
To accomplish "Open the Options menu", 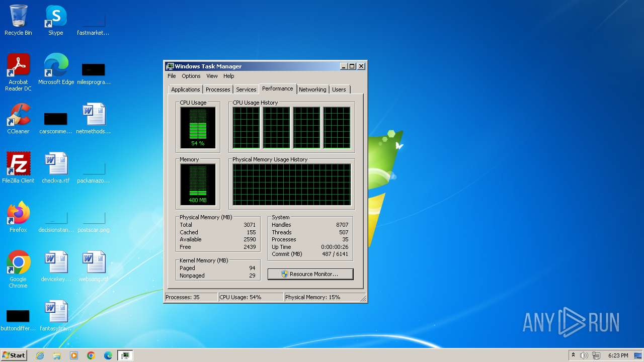I will pyautogui.click(x=191, y=76).
